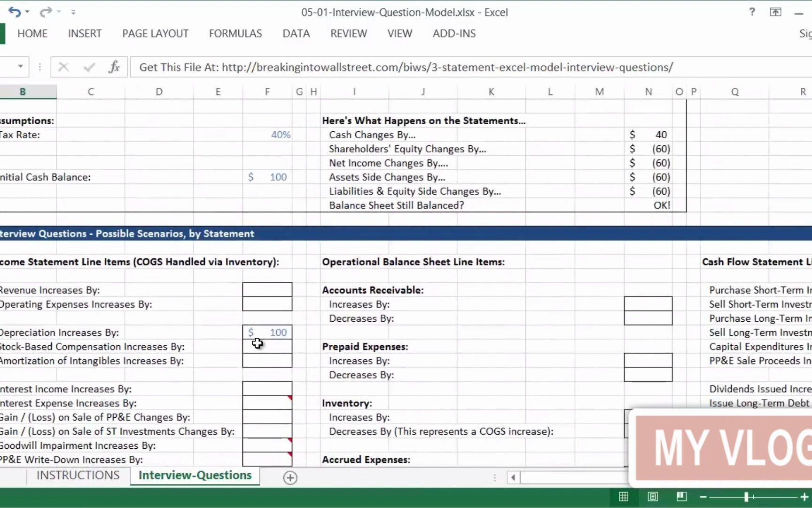Select Cash Changes By value 40

[648, 135]
